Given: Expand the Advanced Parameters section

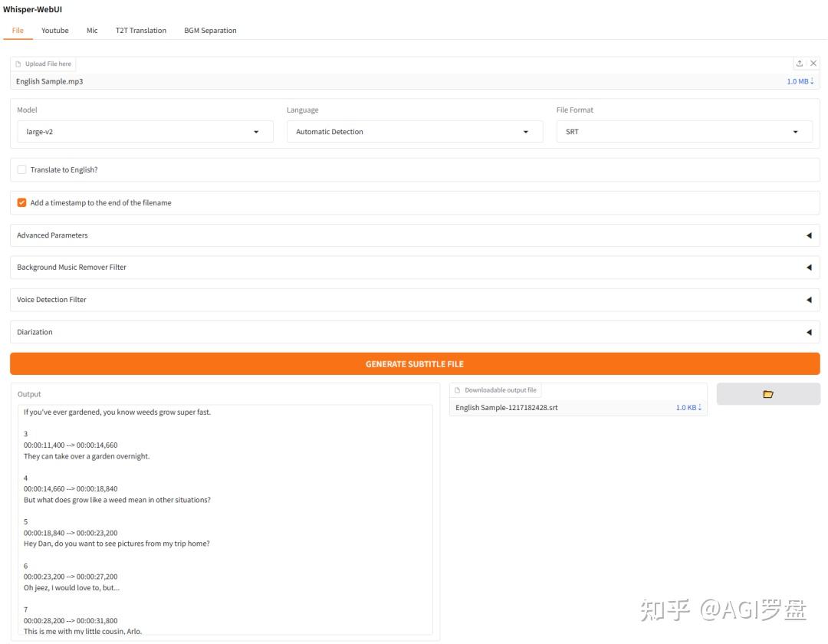Looking at the screenshot, I should pos(414,235).
